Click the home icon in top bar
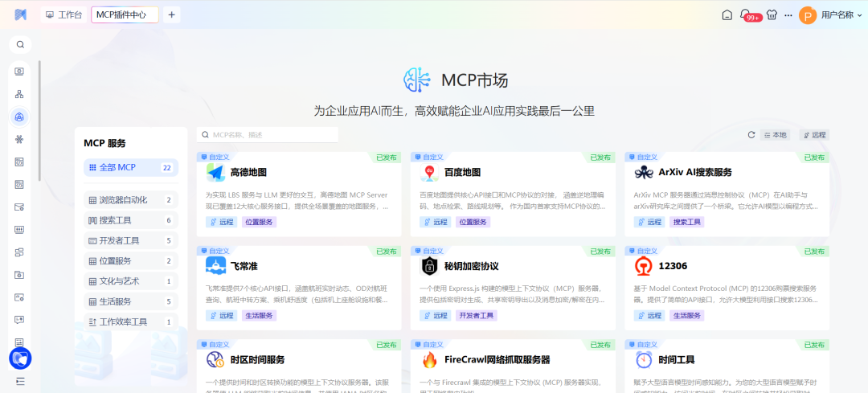 click(727, 14)
